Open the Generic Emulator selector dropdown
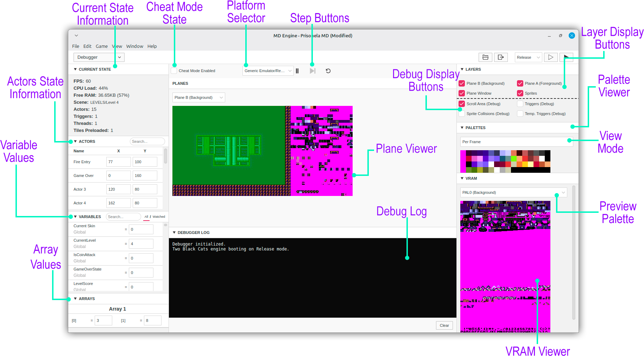Image resolution: width=644 pixels, height=356 pixels. point(268,71)
